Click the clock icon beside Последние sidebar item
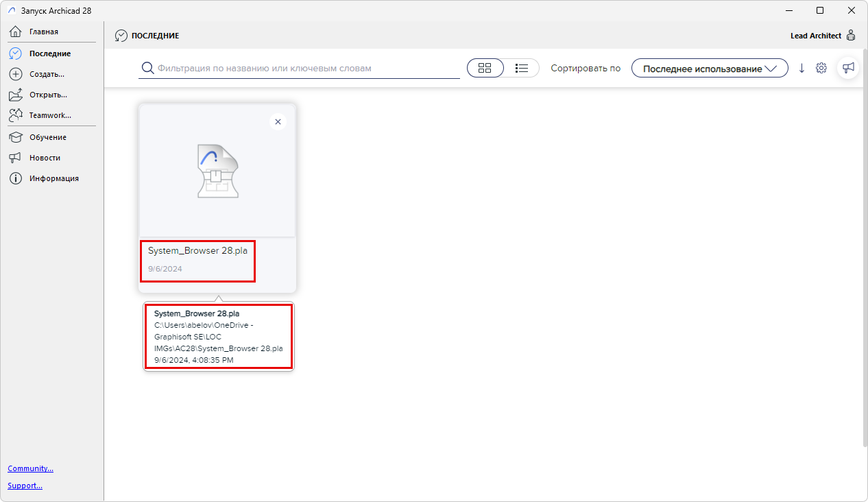The height and width of the screenshot is (502, 868). (x=16, y=53)
